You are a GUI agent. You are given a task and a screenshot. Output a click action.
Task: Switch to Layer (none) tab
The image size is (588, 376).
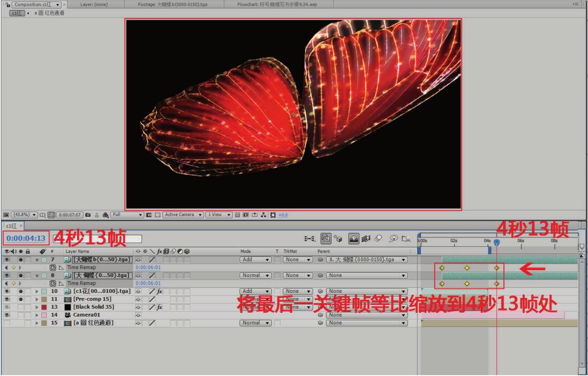tap(94, 4)
